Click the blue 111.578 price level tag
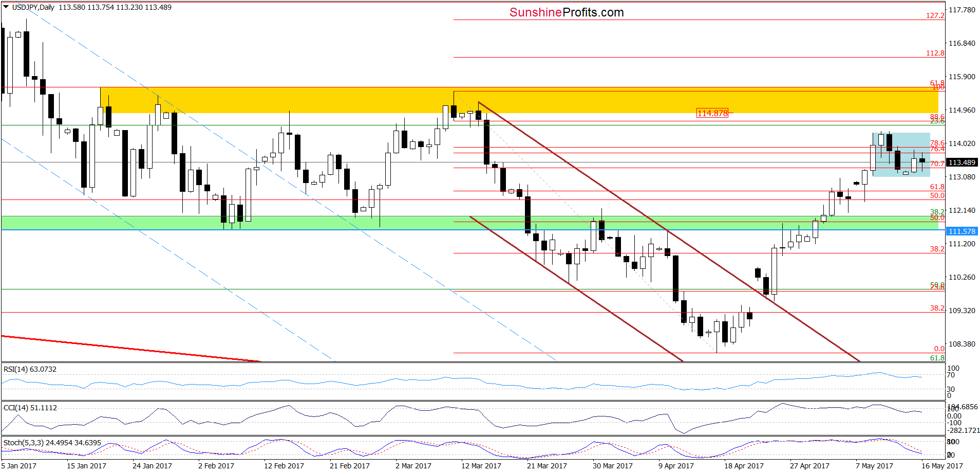 (962, 231)
